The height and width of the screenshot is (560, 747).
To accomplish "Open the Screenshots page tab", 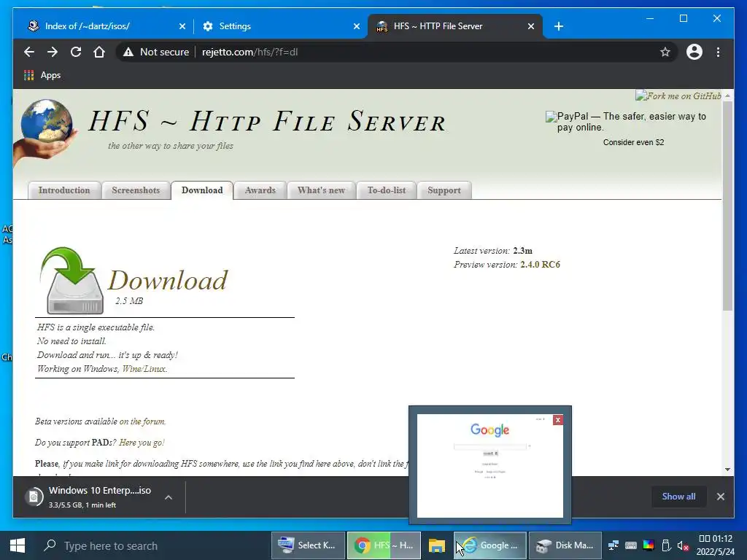I will [x=136, y=190].
